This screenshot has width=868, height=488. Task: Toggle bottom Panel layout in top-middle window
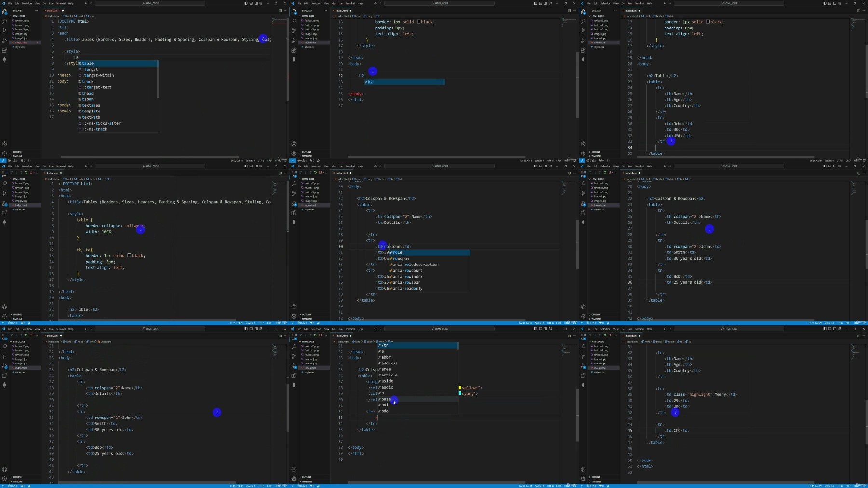[541, 3]
